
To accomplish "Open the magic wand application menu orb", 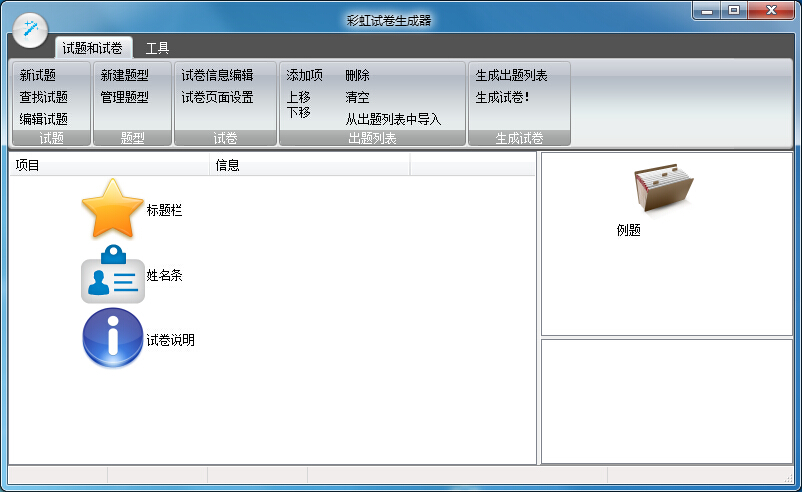I will pyautogui.click(x=30, y=30).
